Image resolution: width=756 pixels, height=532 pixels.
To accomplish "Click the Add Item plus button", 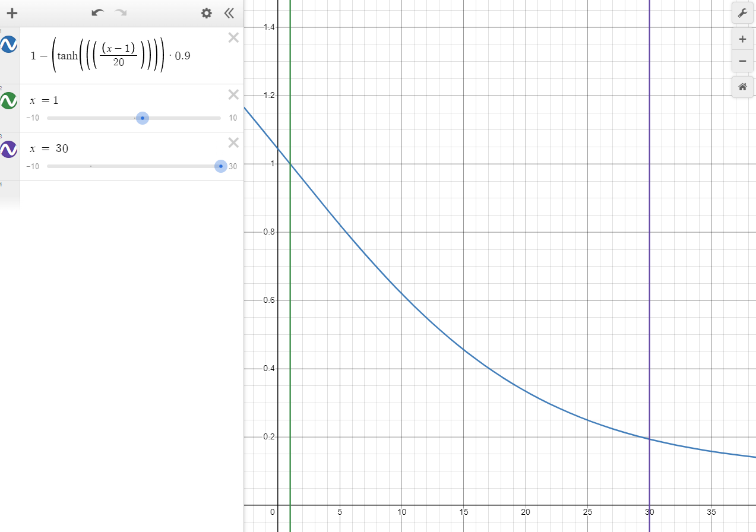I will [x=12, y=13].
